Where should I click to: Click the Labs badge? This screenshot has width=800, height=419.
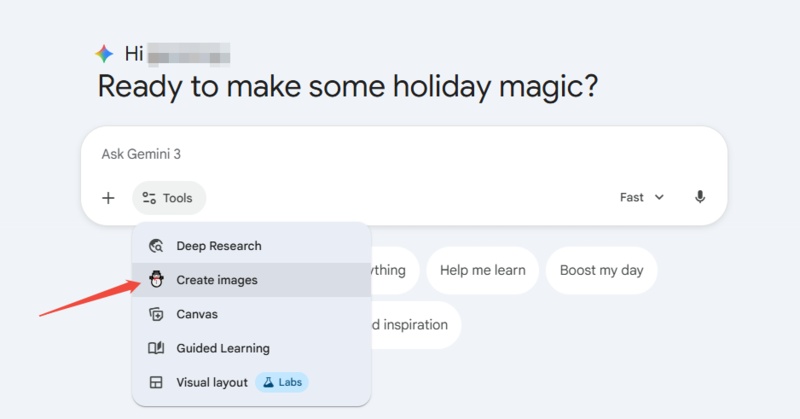(x=282, y=382)
